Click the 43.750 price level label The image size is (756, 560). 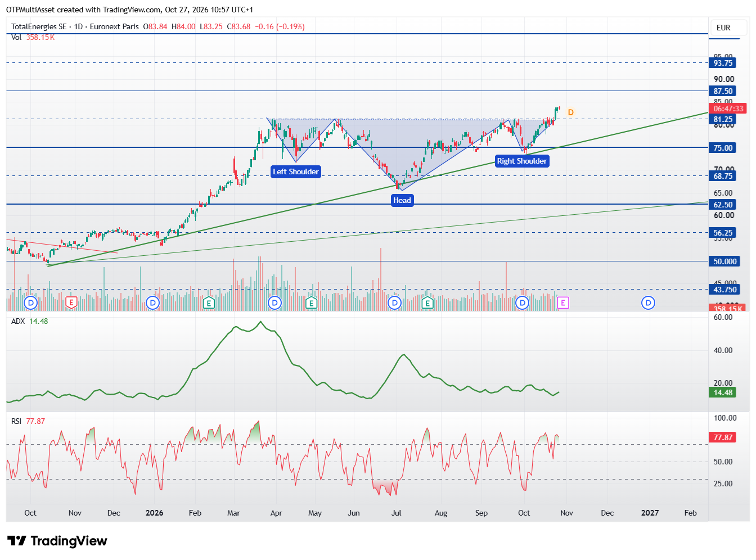pos(724,290)
